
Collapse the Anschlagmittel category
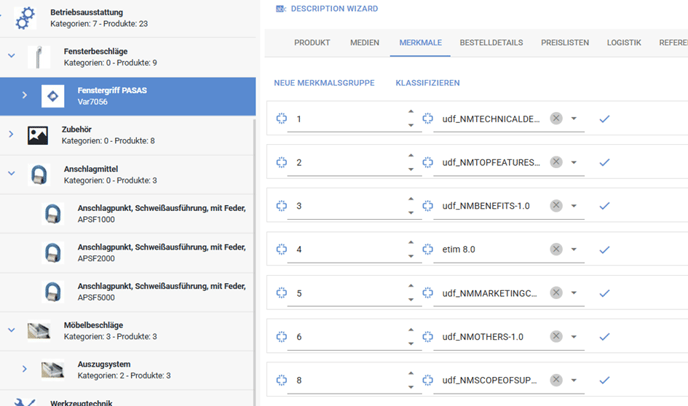coord(11,174)
